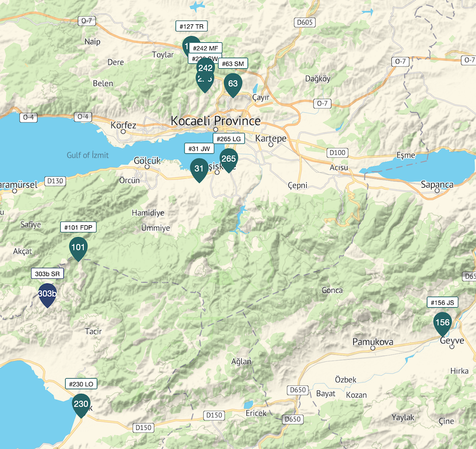Click the #127 TR label

[x=191, y=26]
